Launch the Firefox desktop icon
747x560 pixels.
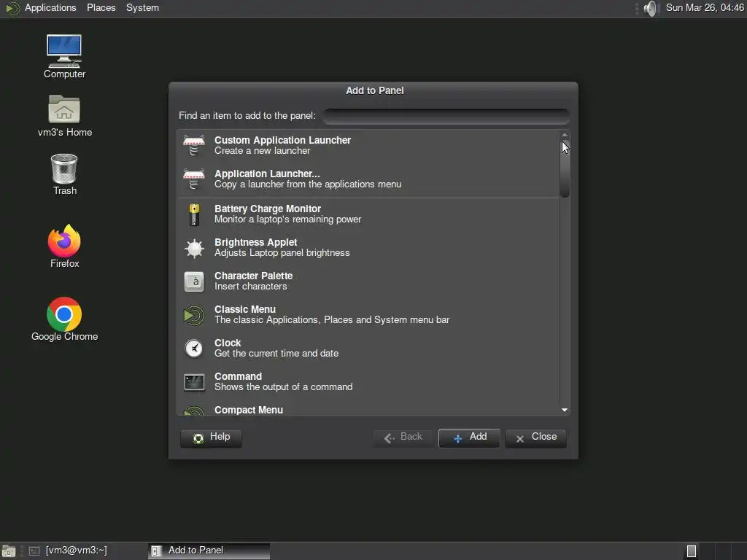tap(64, 241)
